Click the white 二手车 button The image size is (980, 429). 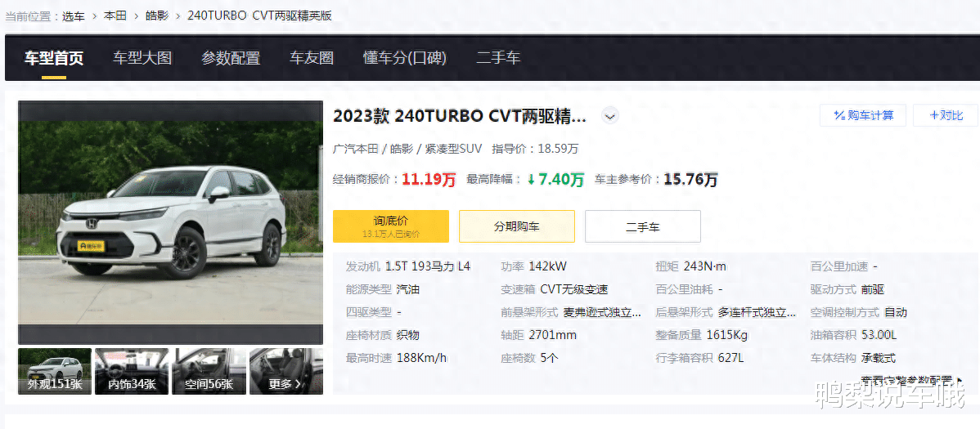pos(642,226)
